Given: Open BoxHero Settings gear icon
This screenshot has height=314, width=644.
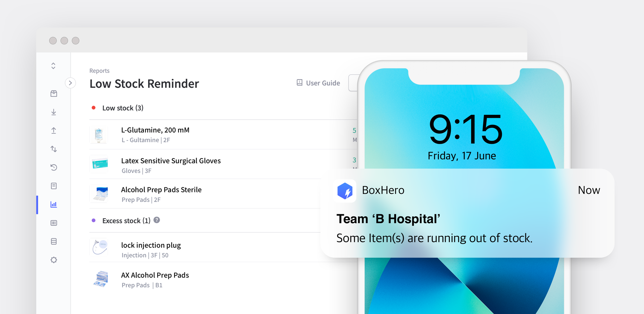Looking at the screenshot, I should coord(54,260).
